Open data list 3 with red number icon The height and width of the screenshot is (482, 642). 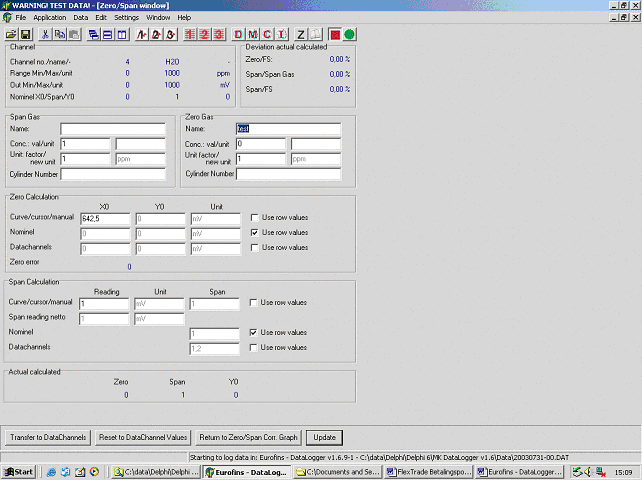click(x=219, y=34)
